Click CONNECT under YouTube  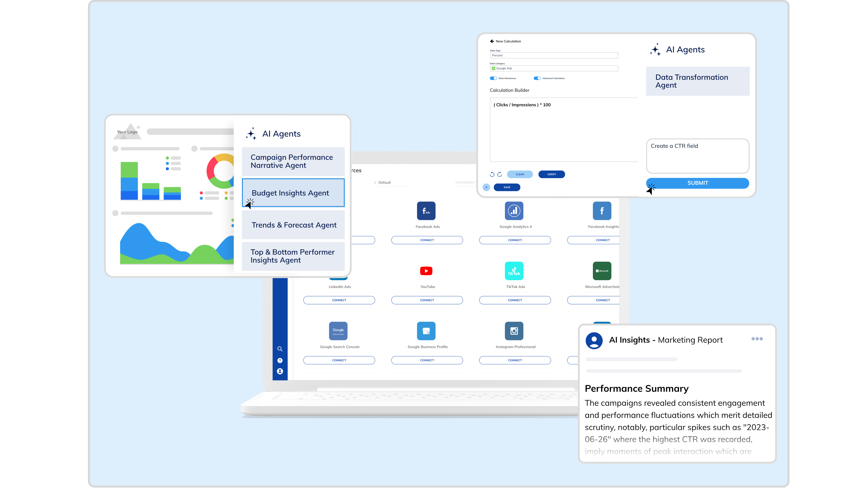[x=427, y=300]
